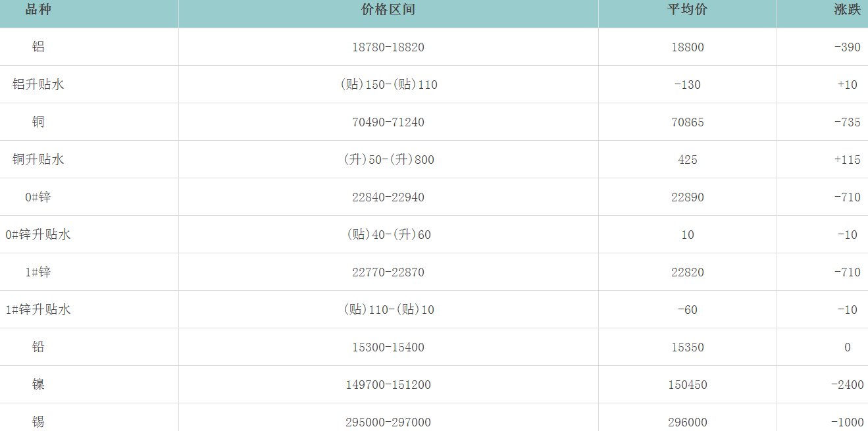Select the 铜升贴水 change value +115
Viewport: 868px width, 431px height.
(x=847, y=160)
